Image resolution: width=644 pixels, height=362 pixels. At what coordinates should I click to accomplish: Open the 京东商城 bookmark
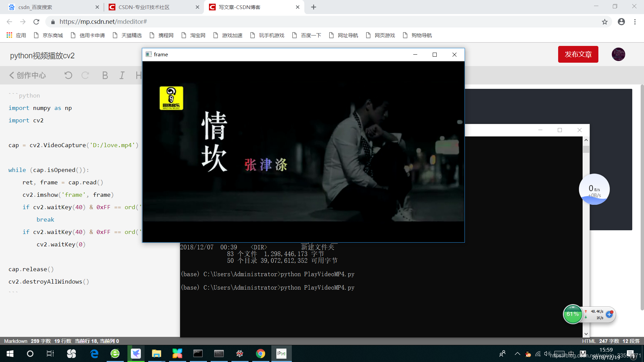pos(49,35)
